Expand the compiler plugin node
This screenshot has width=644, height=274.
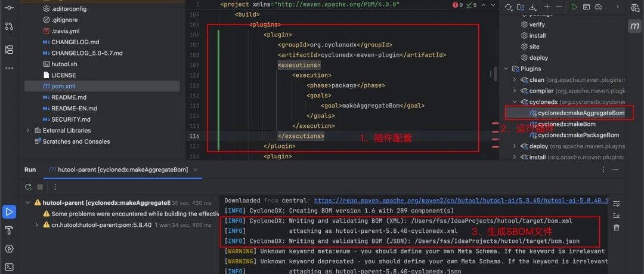point(515,91)
